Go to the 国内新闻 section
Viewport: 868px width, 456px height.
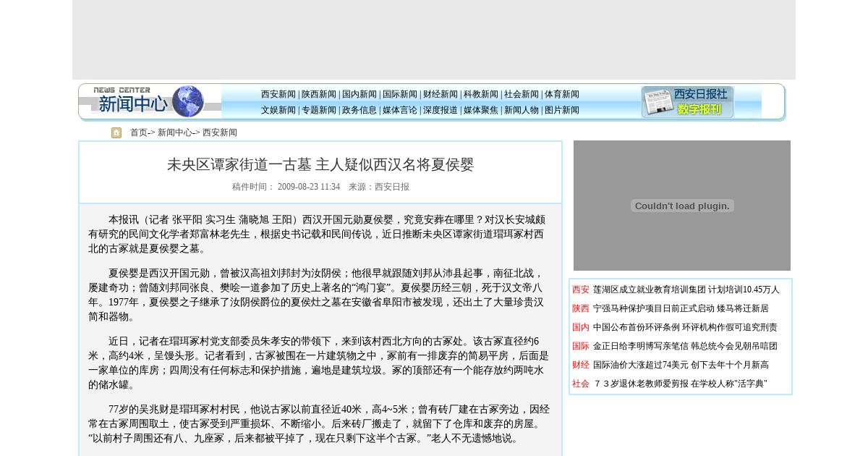[x=359, y=94]
